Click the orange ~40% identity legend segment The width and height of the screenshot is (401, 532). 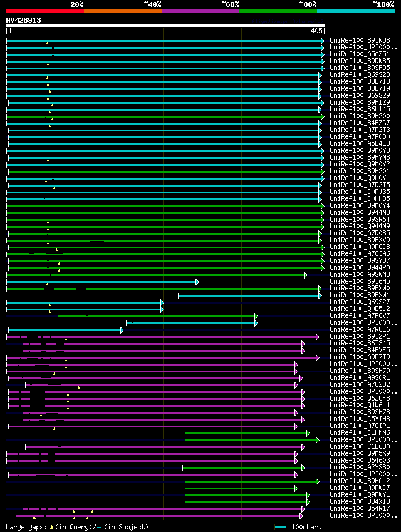(x=123, y=11)
